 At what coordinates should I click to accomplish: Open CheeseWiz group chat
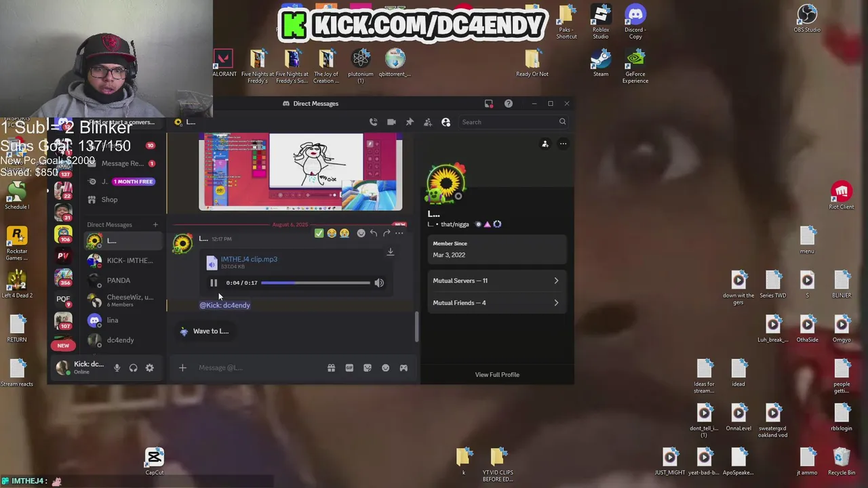pos(122,300)
